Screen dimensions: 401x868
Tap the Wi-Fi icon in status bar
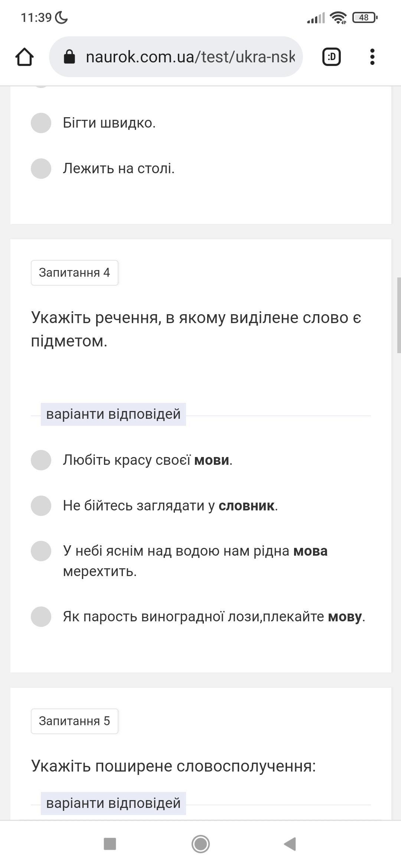click(x=338, y=17)
